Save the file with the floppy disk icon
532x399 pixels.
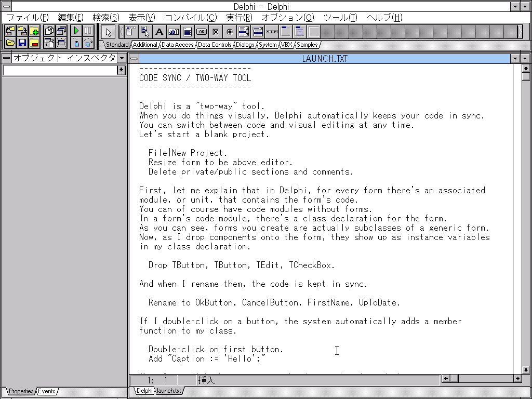tap(22, 43)
